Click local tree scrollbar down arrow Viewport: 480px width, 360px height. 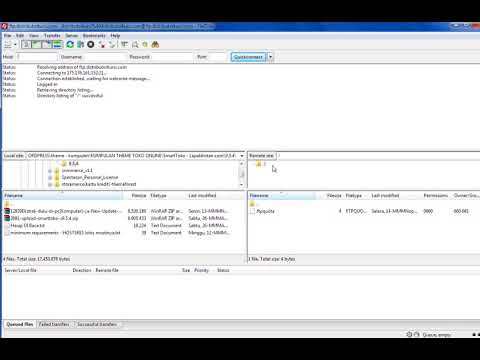point(242,184)
